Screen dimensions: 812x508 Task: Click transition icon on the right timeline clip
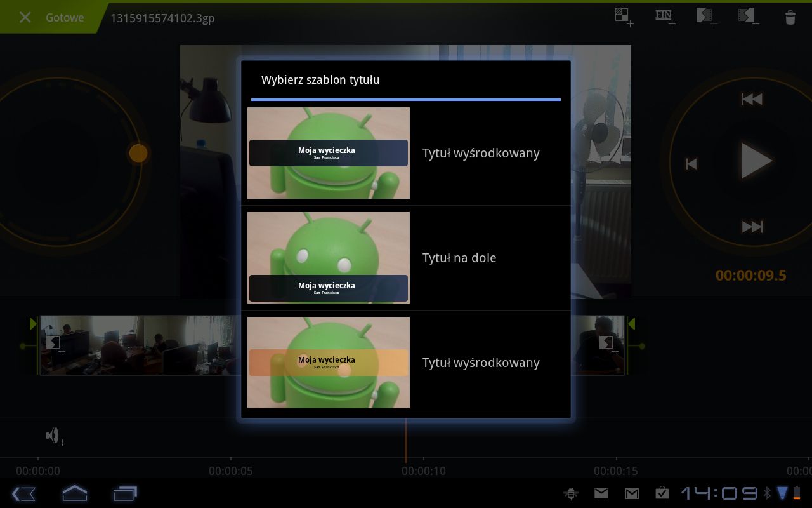click(608, 344)
